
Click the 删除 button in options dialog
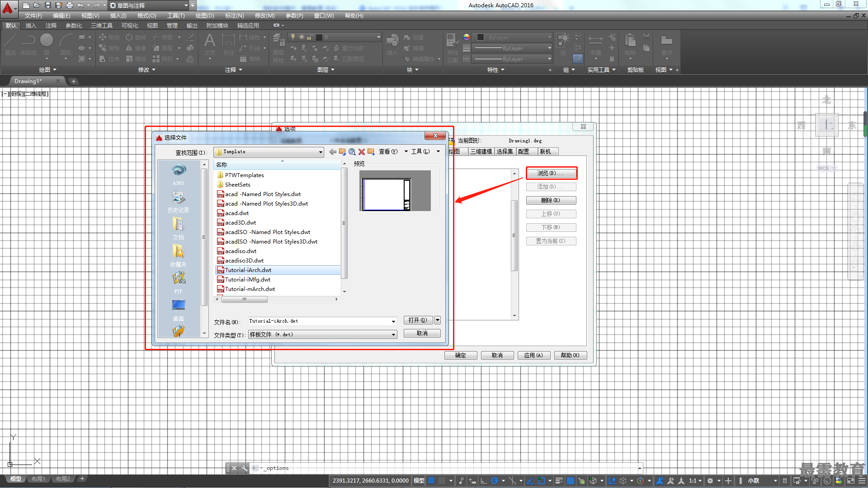[551, 200]
